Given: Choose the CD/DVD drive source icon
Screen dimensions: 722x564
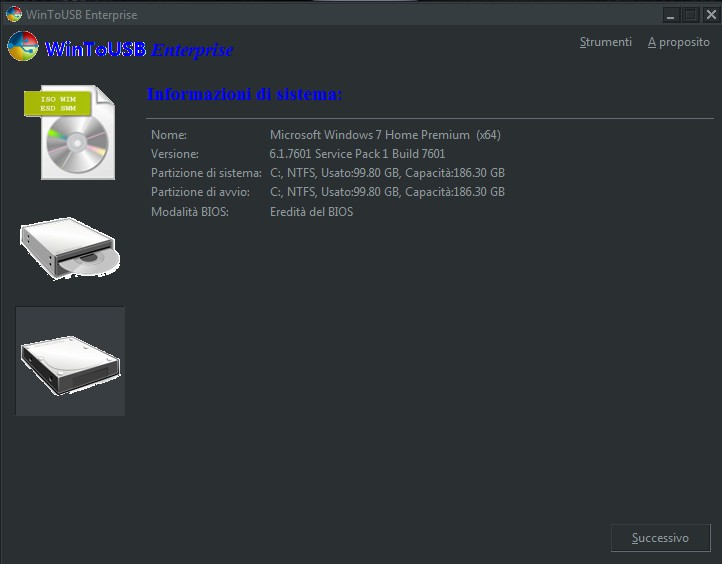Looking at the screenshot, I should [70, 249].
